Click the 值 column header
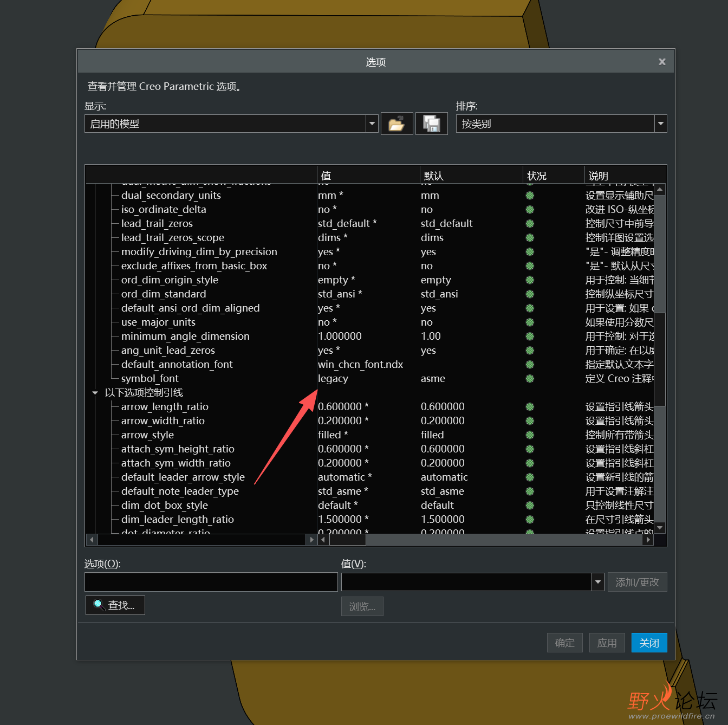Screen dimensions: 728x725 tap(368, 176)
